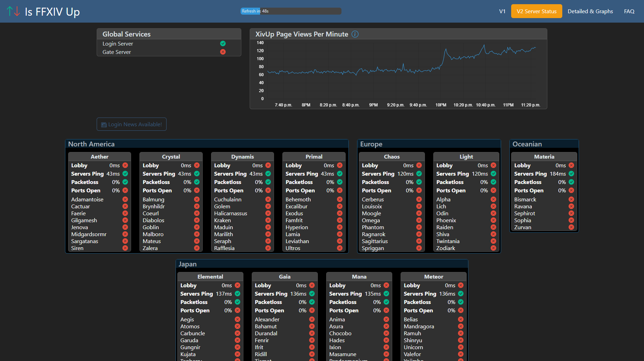The width and height of the screenshot is (644, 361).
Task: Click the Light data center header
Action: (466, 157)
